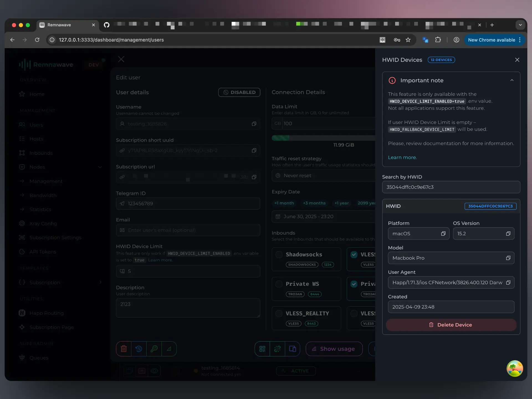This screenshot has width=532, height=399.
Task: Click the Search by HWID input field
Action: point(451,187)
